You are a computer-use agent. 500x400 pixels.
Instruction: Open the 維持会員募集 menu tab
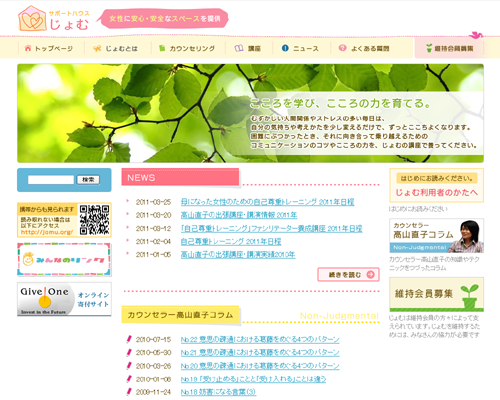point(449,48)
